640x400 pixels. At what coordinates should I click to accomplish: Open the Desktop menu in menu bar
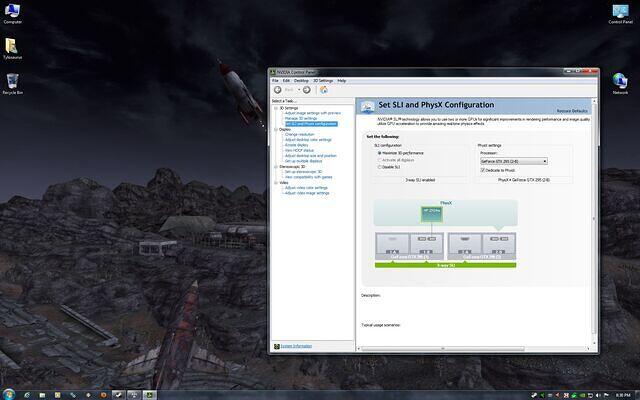click(301, 80)
